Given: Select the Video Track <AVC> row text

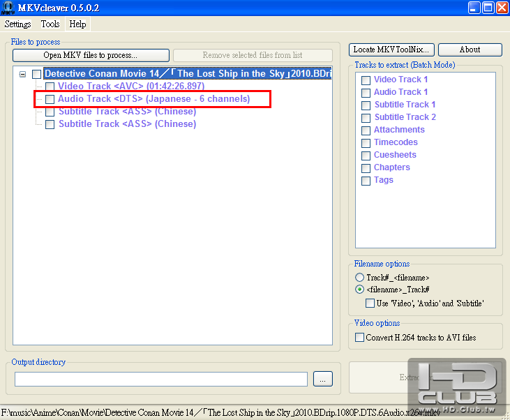Looking at the screenshot, I should (131, 87).
